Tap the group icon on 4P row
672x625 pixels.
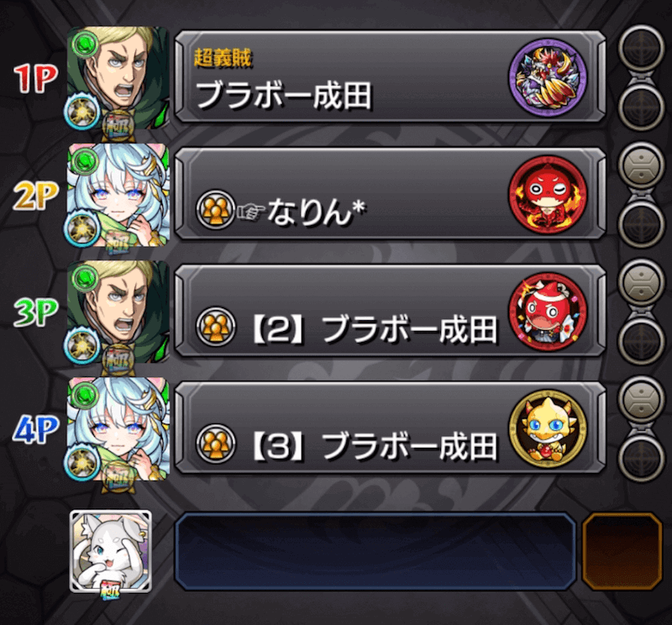[x=216, y=444]
